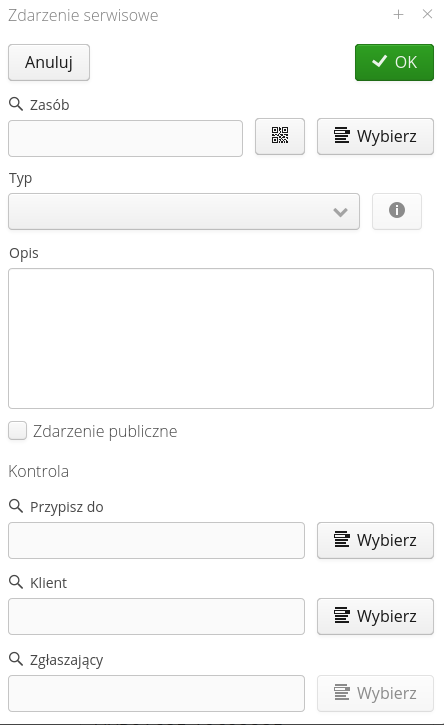Open the Typ combo box field
The image size is (444, 725).
(184, 211)
